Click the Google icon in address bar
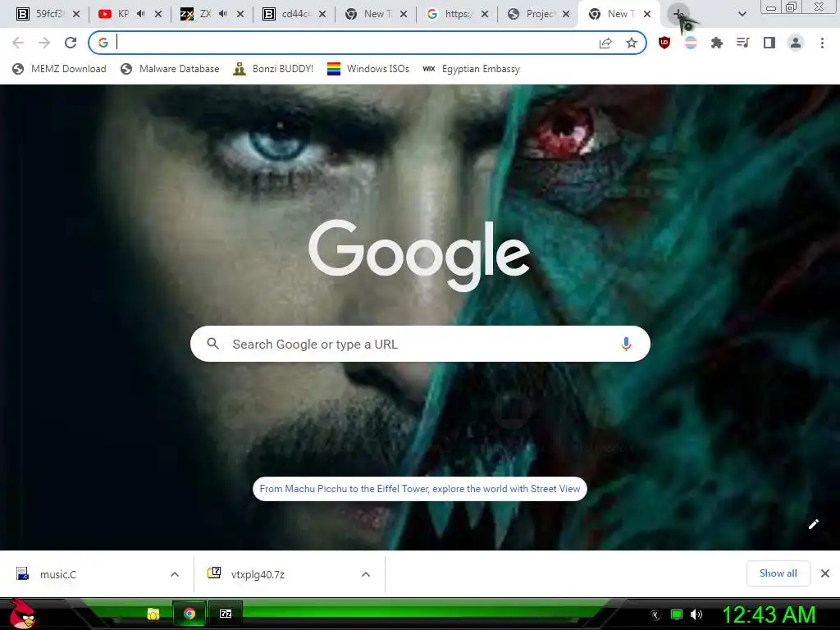The width and height of the screenshot is (840, 630). [103, 43]
